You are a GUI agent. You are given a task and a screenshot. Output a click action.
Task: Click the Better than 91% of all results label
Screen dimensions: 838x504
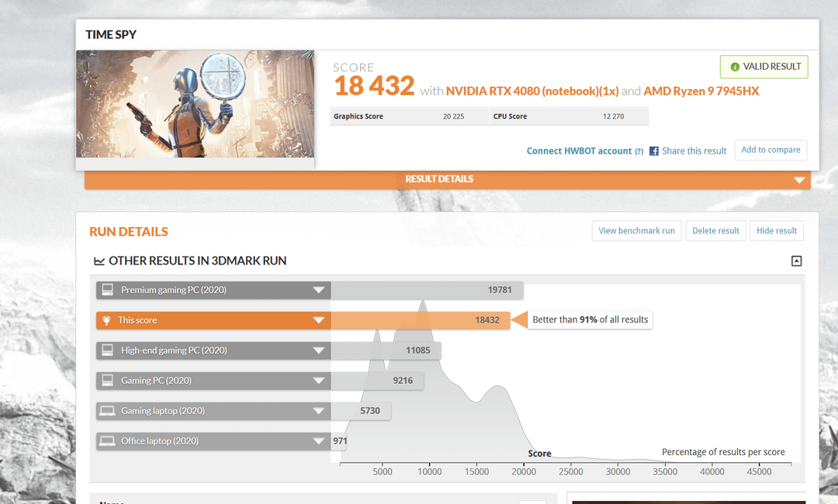tap(590, 319)
